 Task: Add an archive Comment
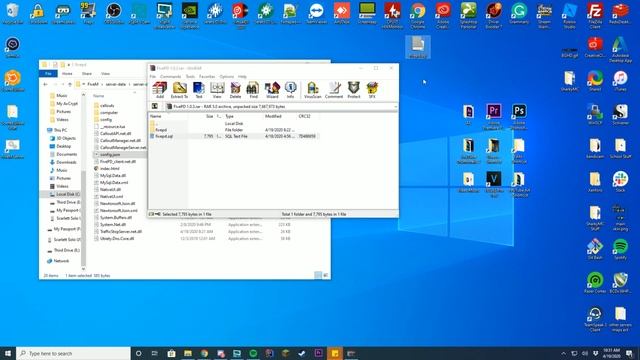pos(334,90)
